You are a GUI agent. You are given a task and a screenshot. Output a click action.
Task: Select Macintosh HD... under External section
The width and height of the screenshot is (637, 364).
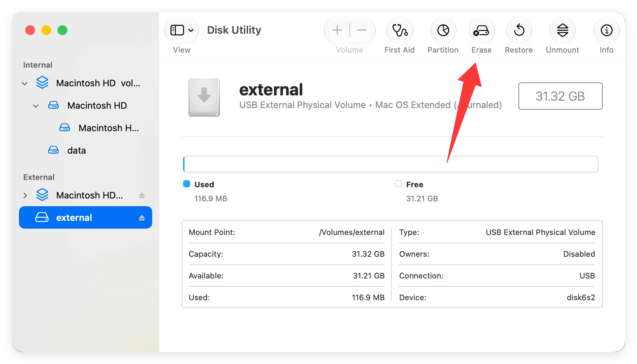86,195
